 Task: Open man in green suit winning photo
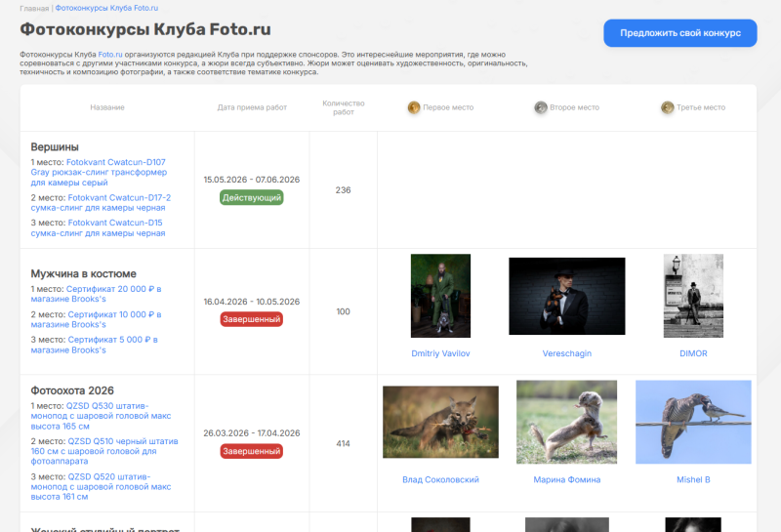[440, 296]
